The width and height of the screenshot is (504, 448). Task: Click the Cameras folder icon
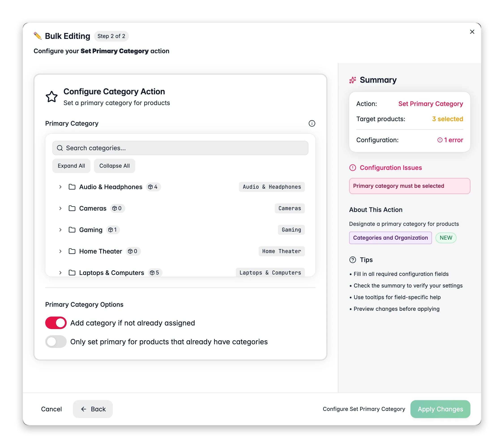click(x=72, y=208)
